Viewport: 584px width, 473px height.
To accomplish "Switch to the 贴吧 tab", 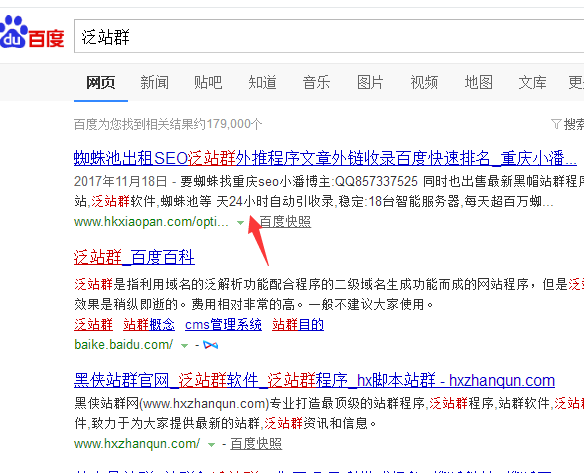I will pyautogui.click(x=208, y=82).
